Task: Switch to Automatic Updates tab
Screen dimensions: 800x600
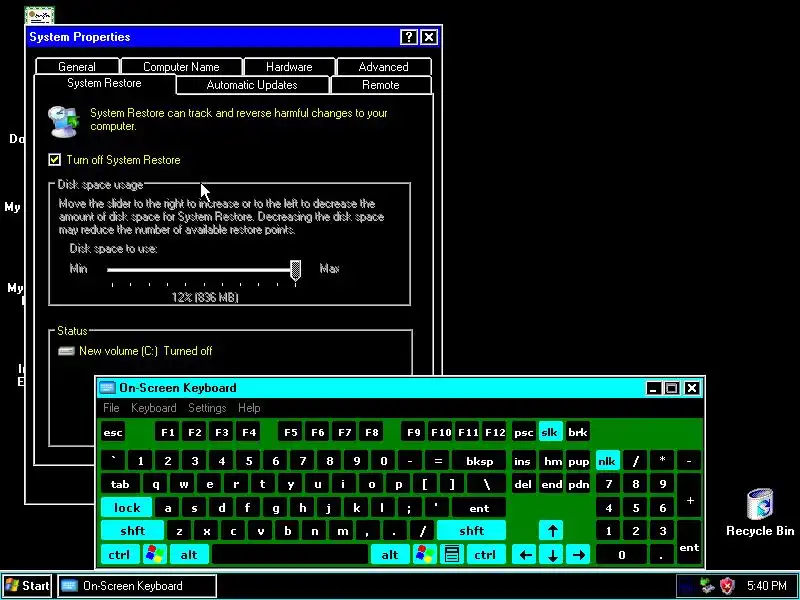Action: tap(252, 85)
